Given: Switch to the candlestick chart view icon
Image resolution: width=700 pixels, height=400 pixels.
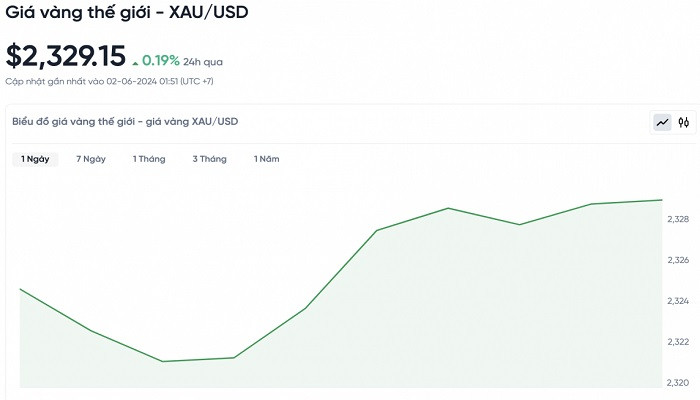Looking at the screenshot, I should click(684, 122).
